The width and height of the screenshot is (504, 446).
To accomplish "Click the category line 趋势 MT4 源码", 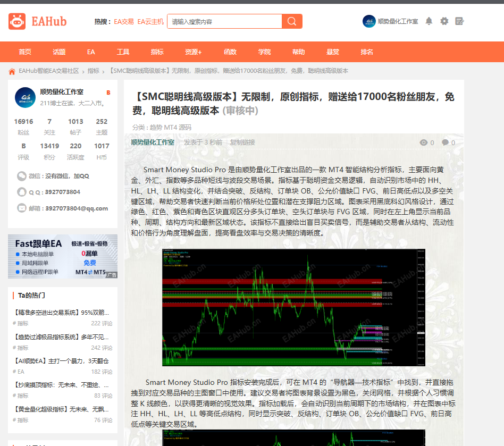I will (170, 128).
